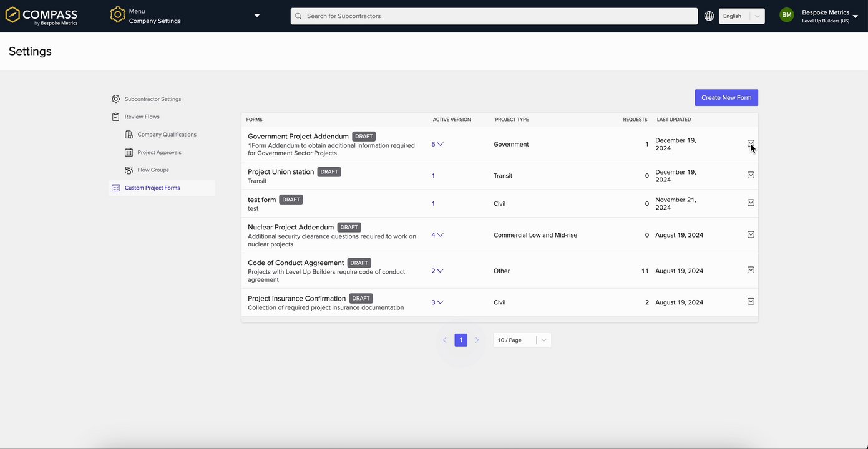The image size is (868, 449).
Task: Open actions menu for Project Union station row
Action: coord(751,175)
